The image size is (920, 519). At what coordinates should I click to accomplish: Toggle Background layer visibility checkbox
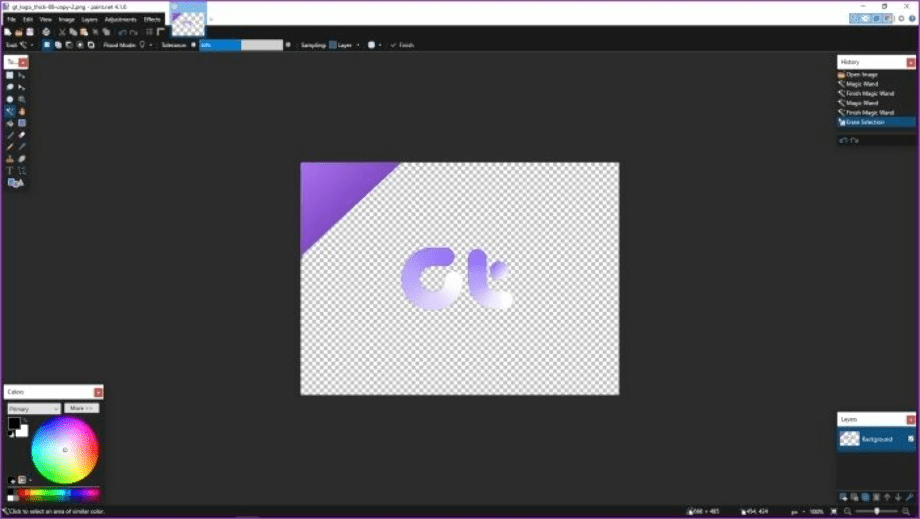tap(911, 439)
